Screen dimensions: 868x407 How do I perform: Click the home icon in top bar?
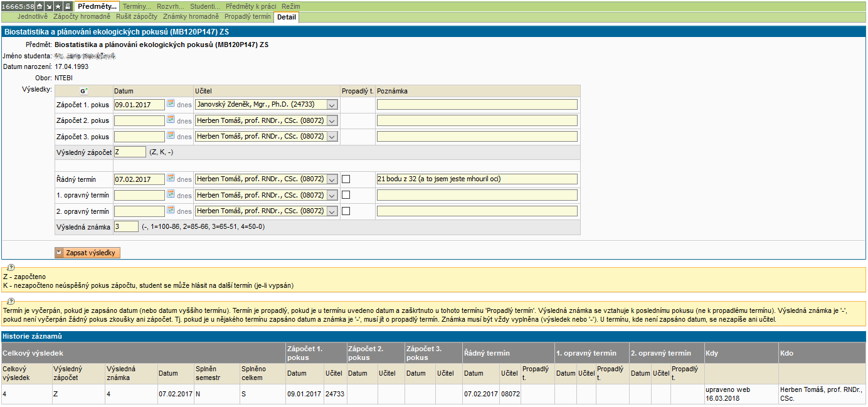(x=40, y=6)
